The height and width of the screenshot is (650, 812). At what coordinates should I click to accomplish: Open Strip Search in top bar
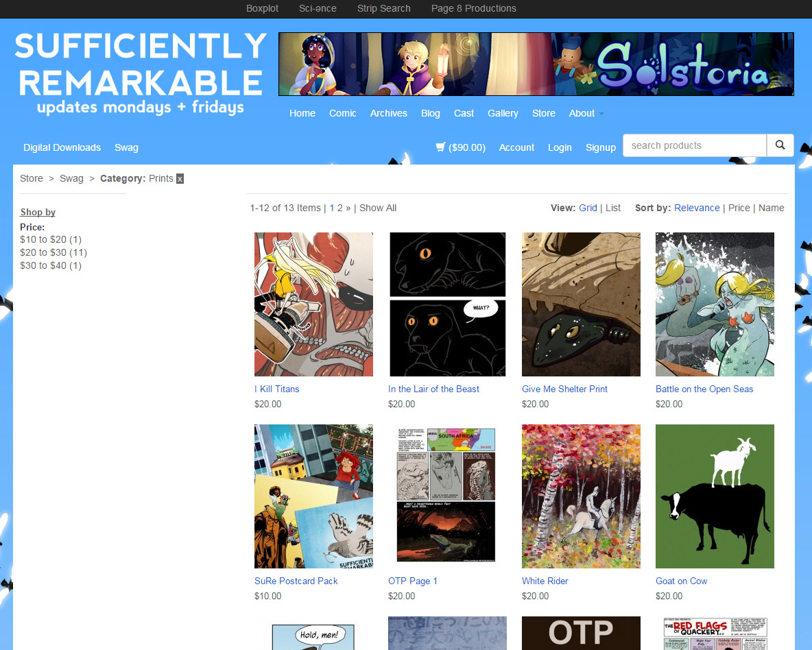click(384, 8)
